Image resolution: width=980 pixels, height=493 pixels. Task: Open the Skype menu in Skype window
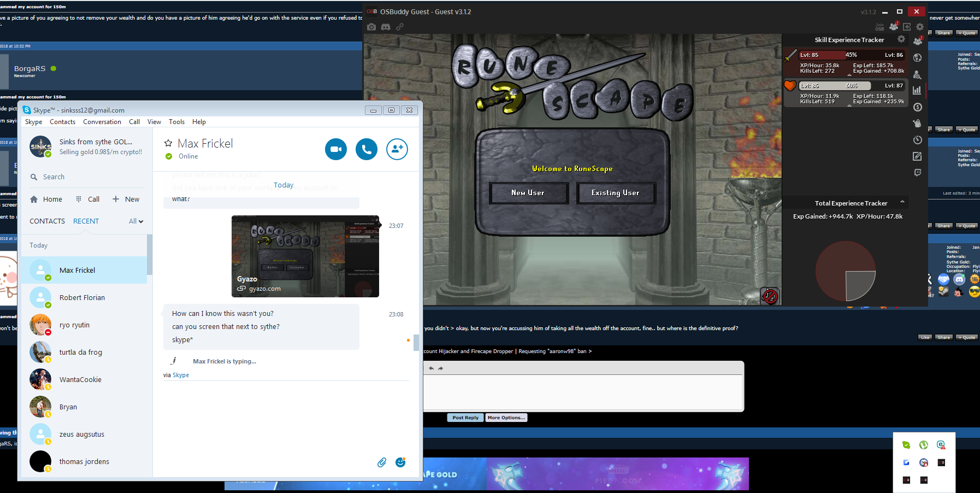[33, 122]
